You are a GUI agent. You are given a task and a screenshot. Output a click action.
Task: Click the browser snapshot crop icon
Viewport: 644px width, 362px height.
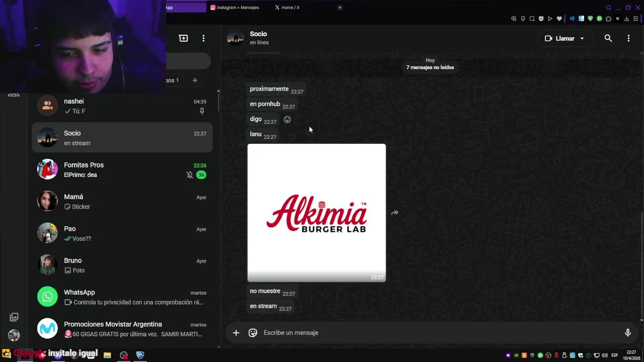(x=532, y=19)
